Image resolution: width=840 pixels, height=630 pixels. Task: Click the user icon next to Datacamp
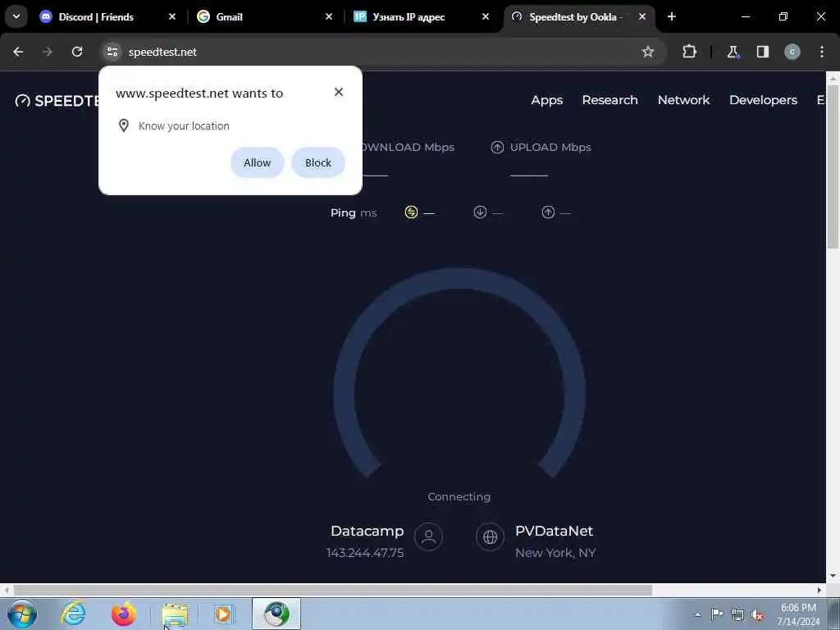[x=428, y=536]
